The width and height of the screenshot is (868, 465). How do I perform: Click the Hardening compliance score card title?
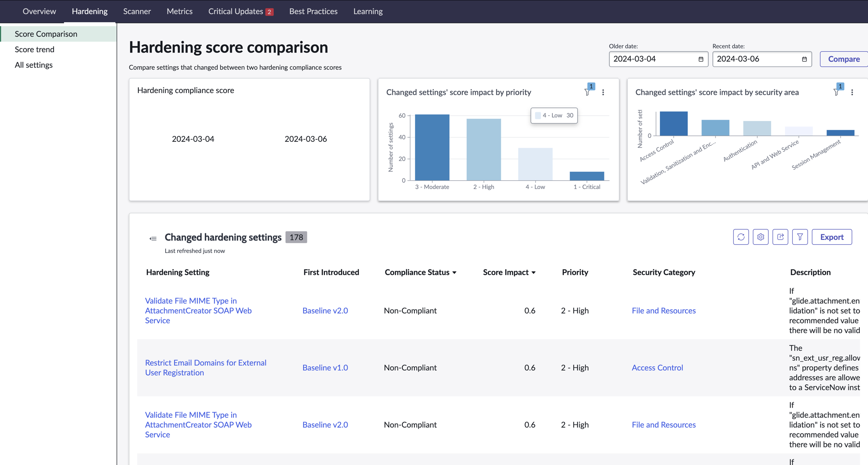pos(186,90)
